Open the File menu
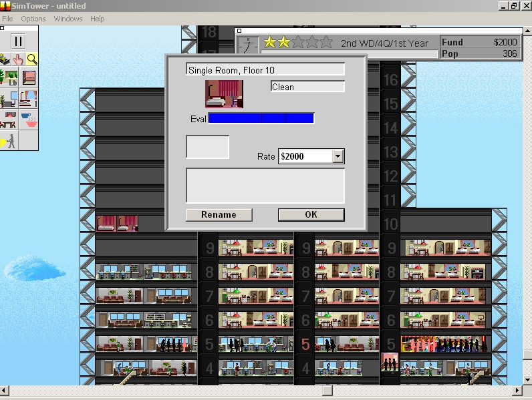 [x=7, y=19]
